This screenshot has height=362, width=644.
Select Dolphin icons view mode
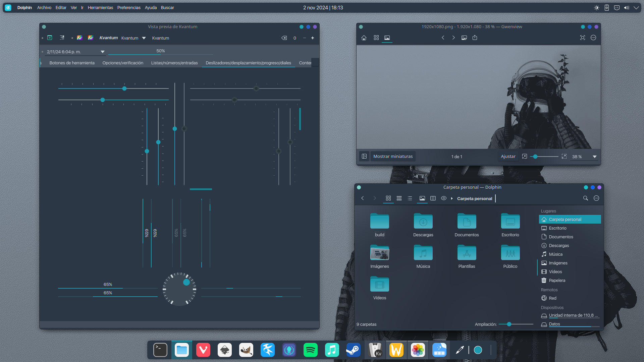point(388,198)
